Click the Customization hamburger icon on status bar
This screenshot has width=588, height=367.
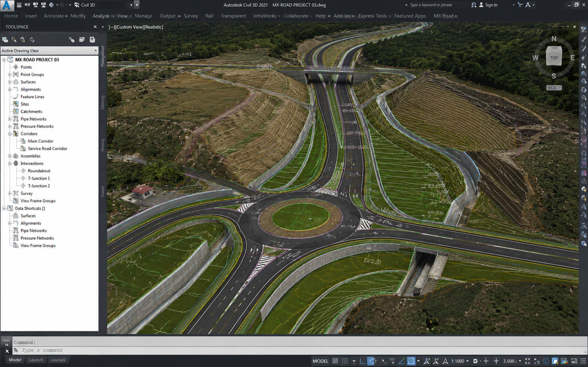pos(583,361)
